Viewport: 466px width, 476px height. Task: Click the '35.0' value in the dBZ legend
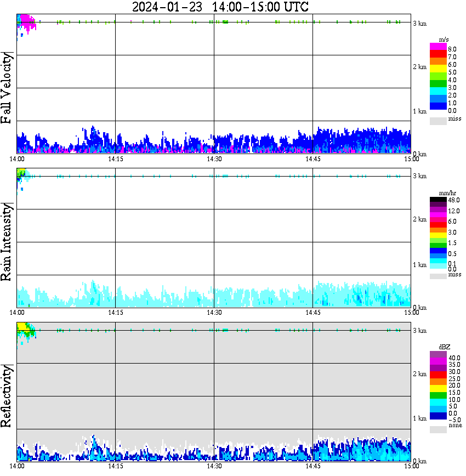point(454,365)
